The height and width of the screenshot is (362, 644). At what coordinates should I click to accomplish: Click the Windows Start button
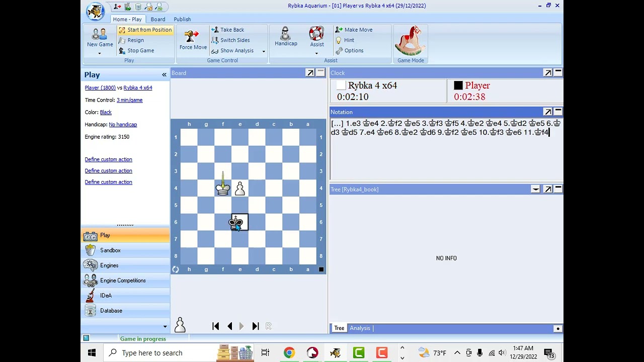point(92,353)
